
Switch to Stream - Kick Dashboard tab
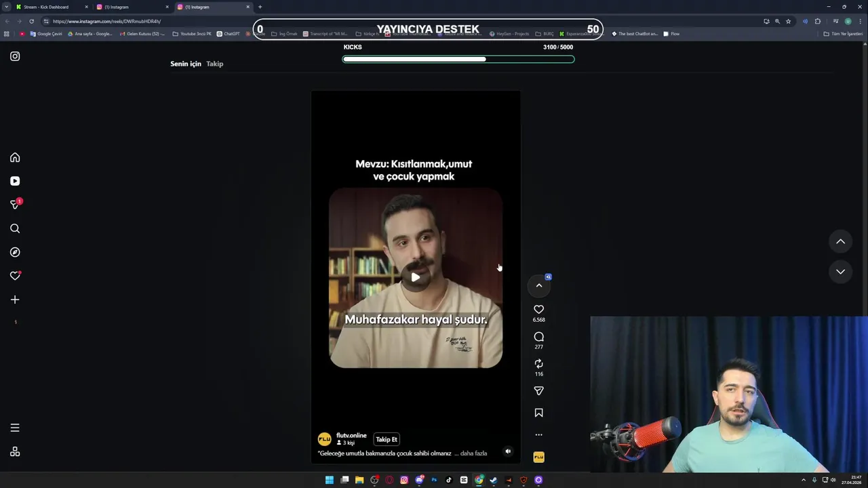(52, 7)
